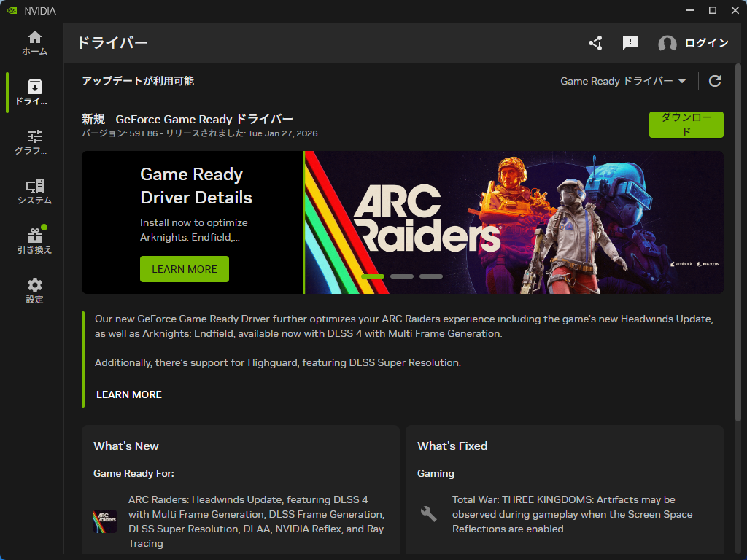Click LEARN MORE below the driver description
Viewport: 747px width, 560px height.
[x=128, y=394]
